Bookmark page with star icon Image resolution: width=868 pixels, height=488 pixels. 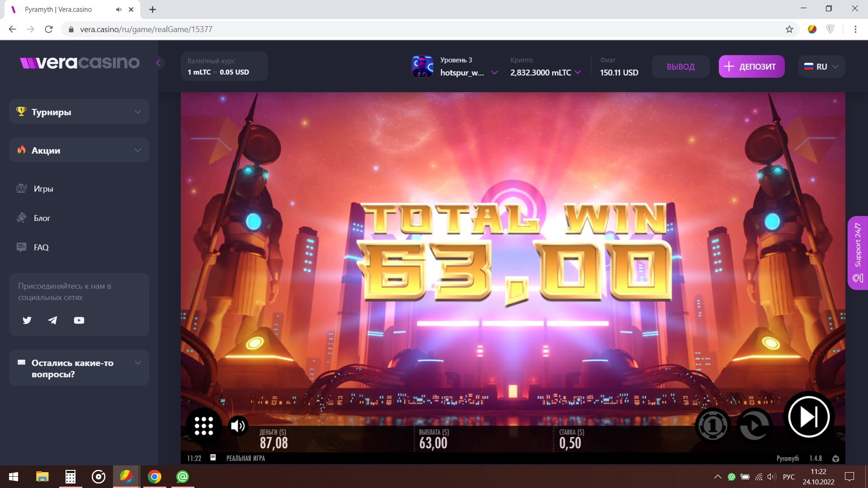pos(789,29)
